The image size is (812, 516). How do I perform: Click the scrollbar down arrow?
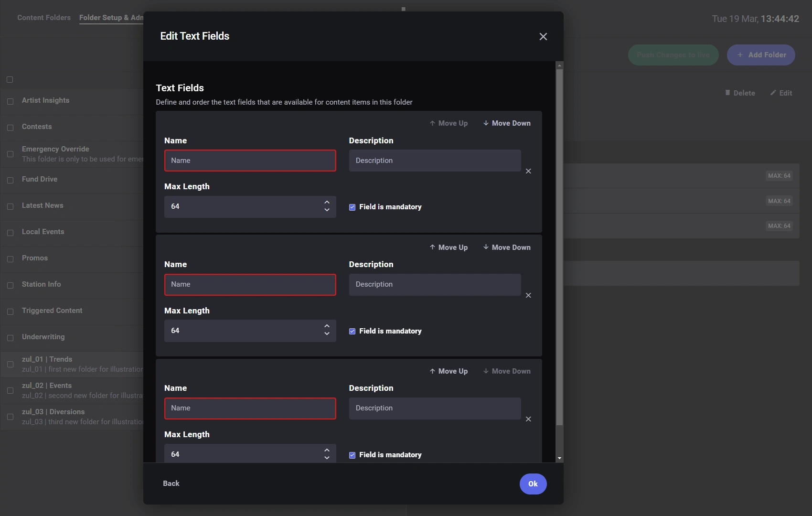pos(559,458)
